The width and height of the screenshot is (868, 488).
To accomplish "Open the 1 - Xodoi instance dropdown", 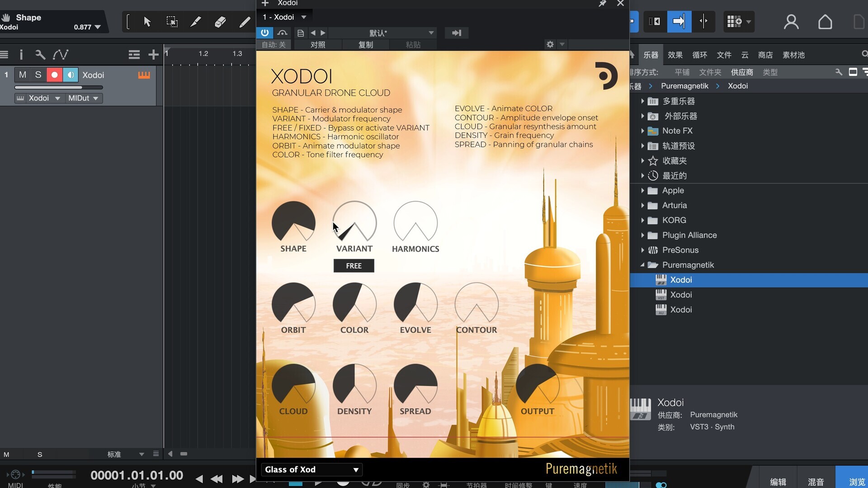I will [284, 17].
